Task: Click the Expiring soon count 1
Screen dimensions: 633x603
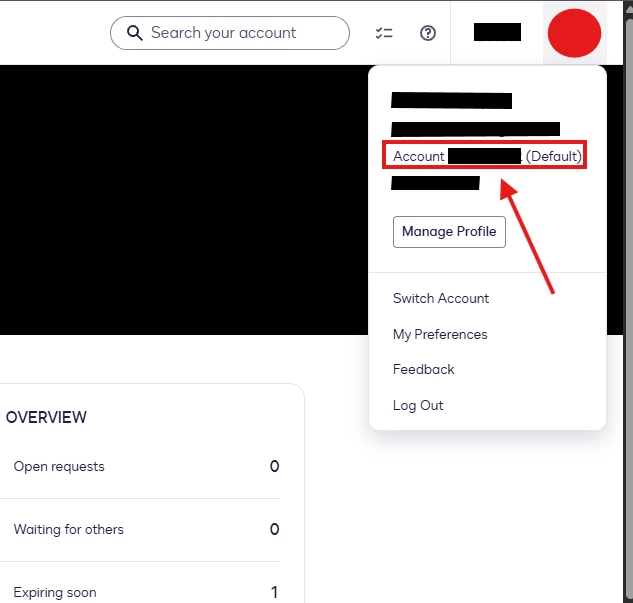Action: point(275,592)
